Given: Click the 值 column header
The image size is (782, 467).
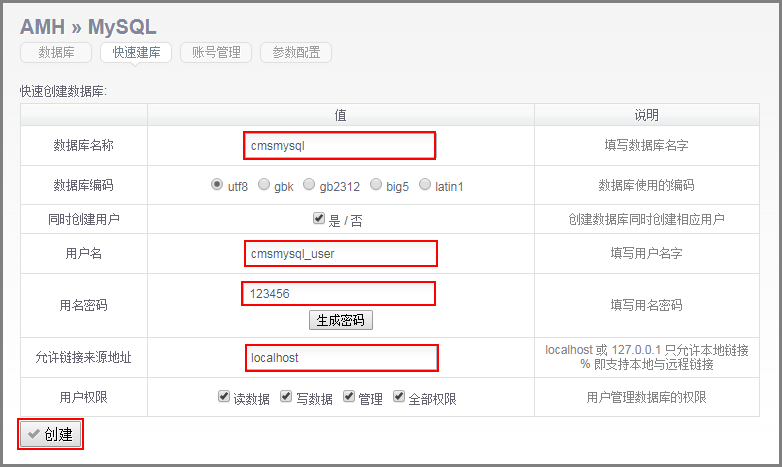Looking at the screenshot, I should [341, 115].
